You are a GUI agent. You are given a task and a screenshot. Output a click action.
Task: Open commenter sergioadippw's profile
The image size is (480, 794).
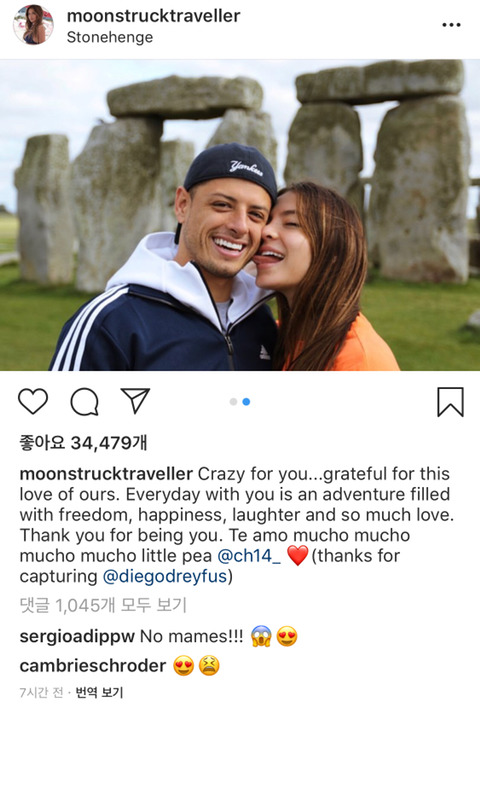[77, 637]
